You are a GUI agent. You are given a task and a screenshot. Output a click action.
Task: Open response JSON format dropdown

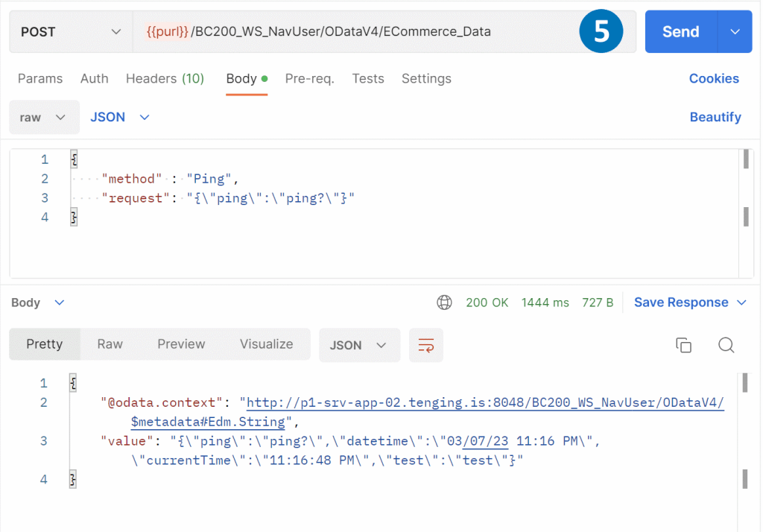[359, 345]
